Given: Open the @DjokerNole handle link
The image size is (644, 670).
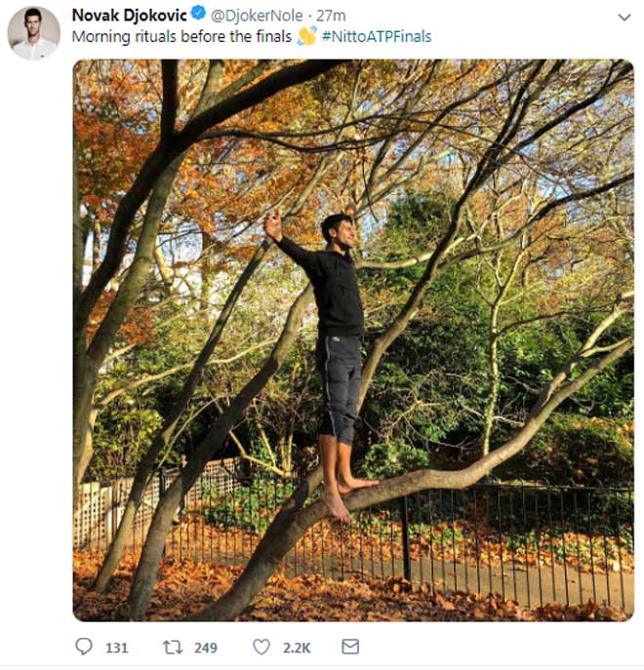Looking at the screenshot, I should tap(257, 16).
